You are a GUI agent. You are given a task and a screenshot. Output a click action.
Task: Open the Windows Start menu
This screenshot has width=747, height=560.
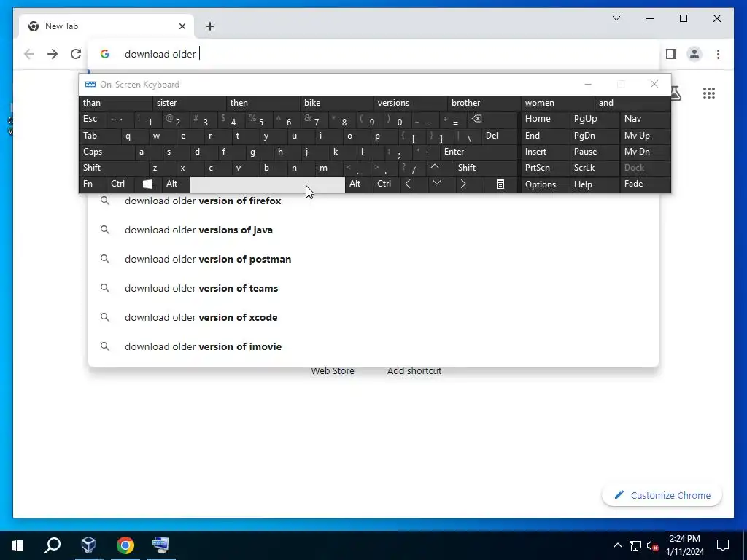point(18,545)
